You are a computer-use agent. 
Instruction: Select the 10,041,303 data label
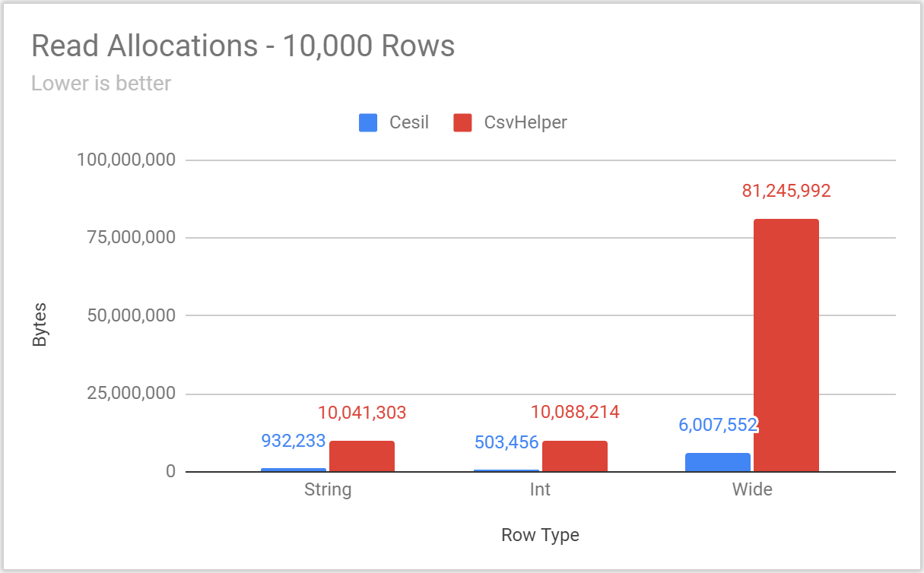click(362, 413)
